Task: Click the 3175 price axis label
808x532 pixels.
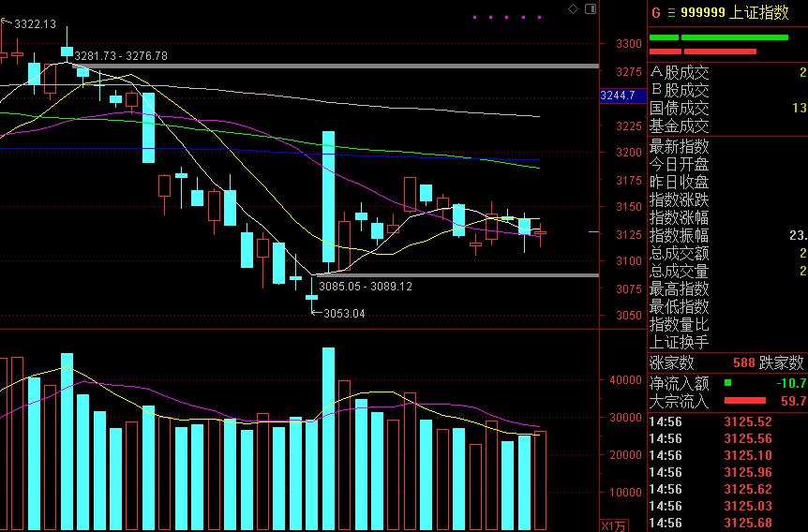Action: point(629,181)
